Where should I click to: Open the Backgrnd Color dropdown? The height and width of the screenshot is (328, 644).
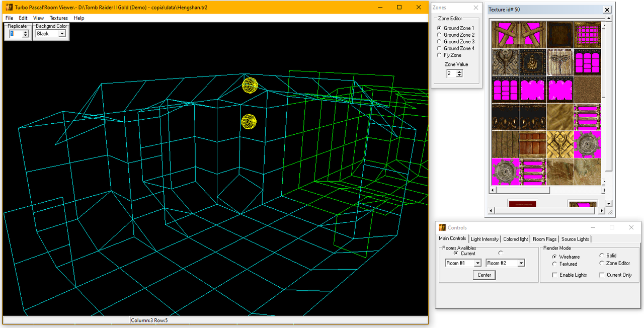click(x=62, y=34)
